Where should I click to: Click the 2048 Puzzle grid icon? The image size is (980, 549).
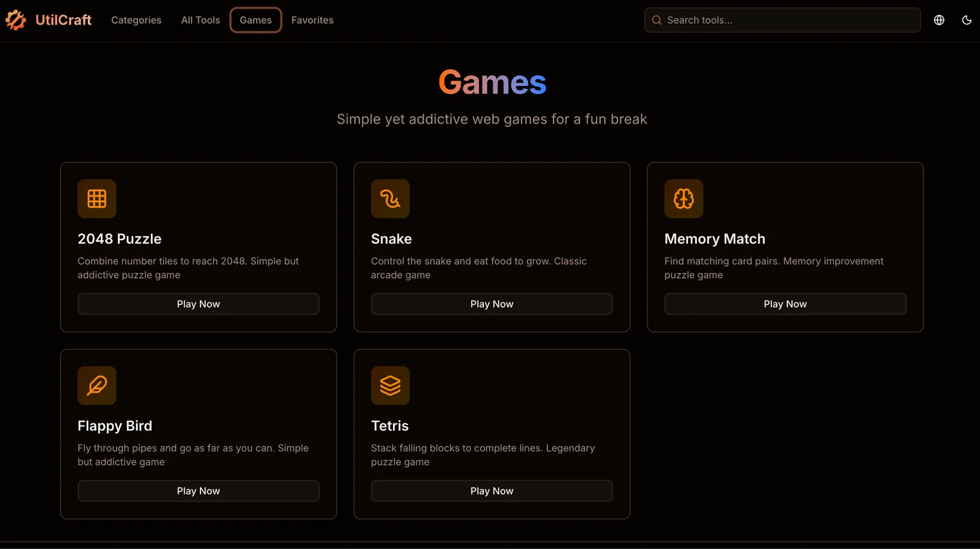97,199
